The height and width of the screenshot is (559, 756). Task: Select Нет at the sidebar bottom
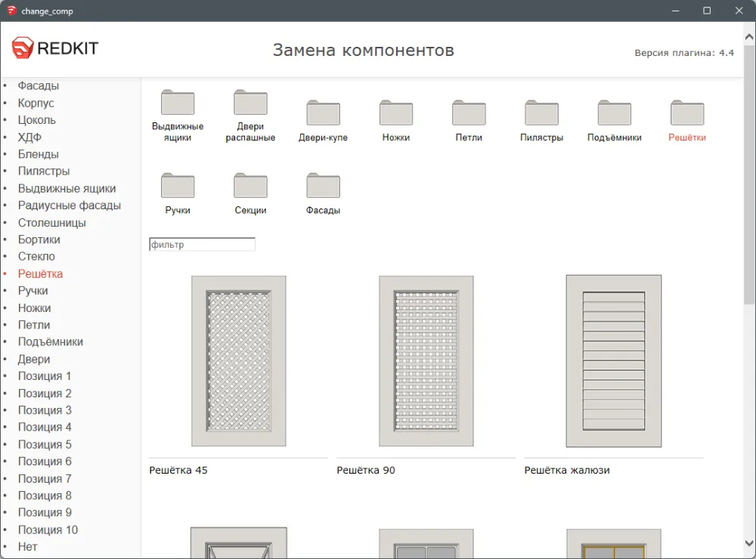[x=28, y=547]
